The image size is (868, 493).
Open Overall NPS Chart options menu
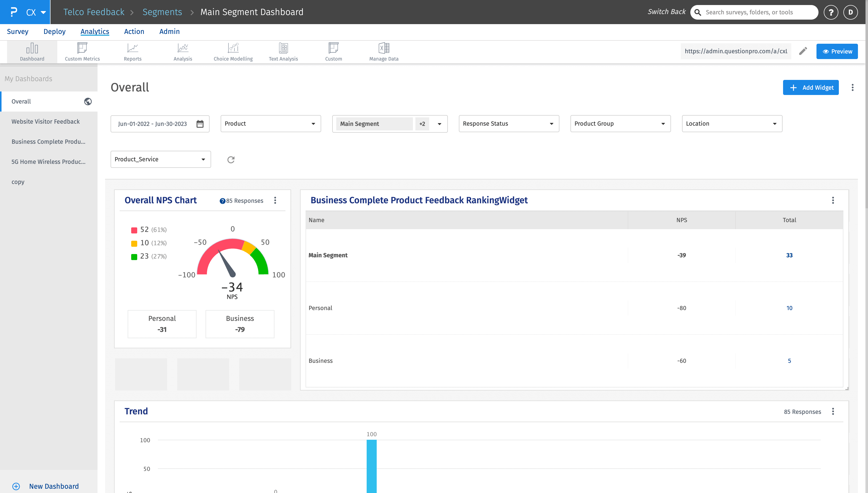(275, 201)
